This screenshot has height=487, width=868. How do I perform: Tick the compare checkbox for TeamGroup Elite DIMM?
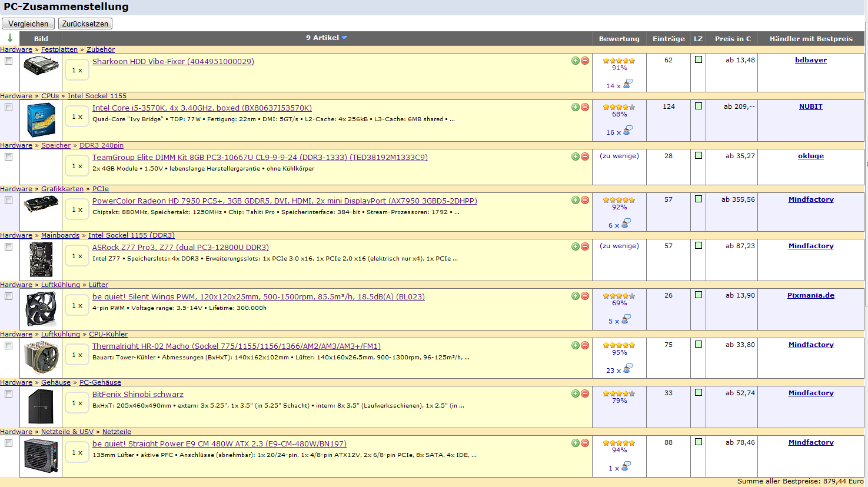pos(8,156)
